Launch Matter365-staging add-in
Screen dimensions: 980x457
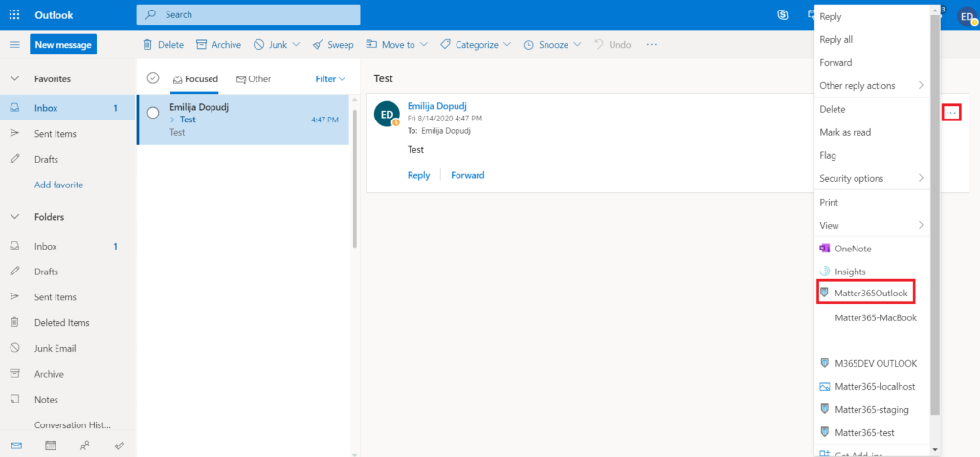pyautogui.click(x=872, y=409)
